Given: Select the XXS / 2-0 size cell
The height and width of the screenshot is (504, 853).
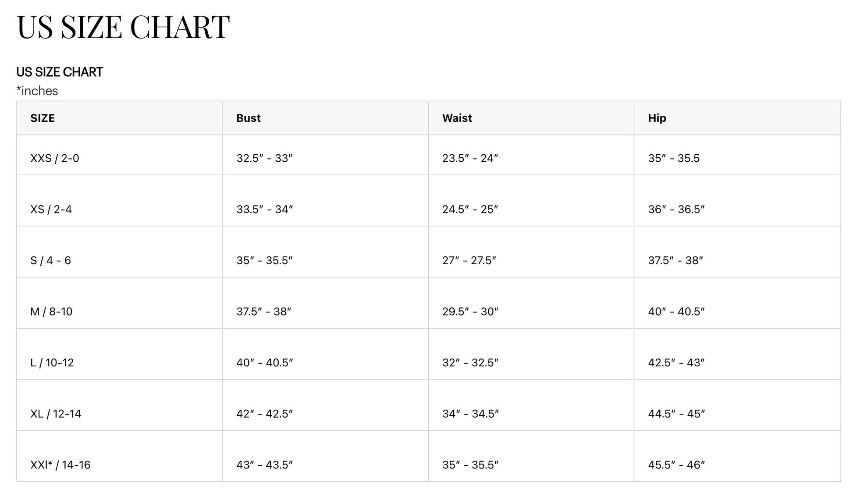Looking at the screenshot, I should pyautogui.click(x=55, y=158).
